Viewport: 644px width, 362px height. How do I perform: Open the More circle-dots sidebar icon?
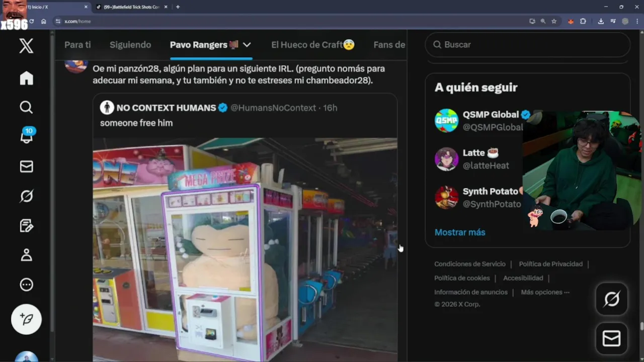pos(26,285)
